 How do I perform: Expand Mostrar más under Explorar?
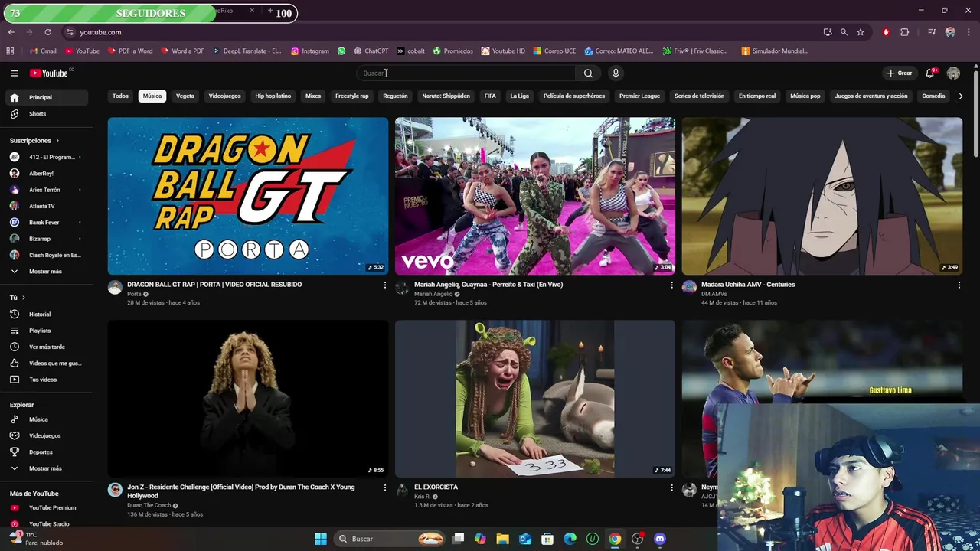(x=46, y=468)
